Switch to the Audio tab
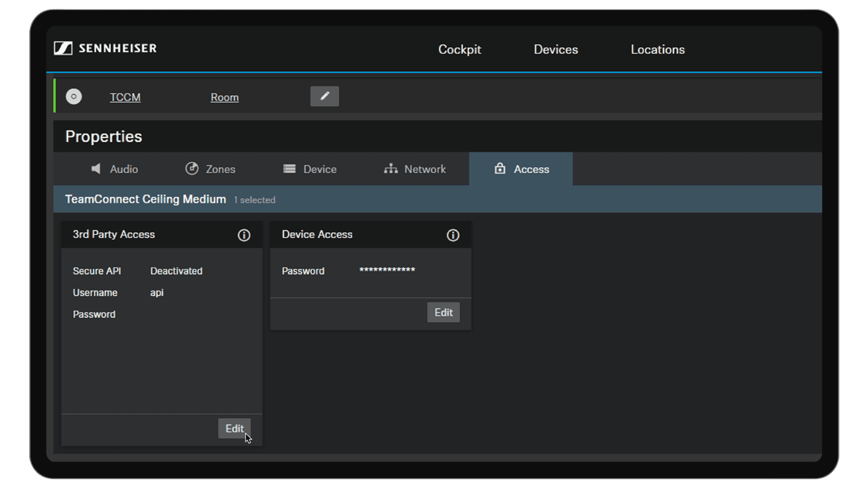Screen dimensions: 868x488 pos(114,169)
